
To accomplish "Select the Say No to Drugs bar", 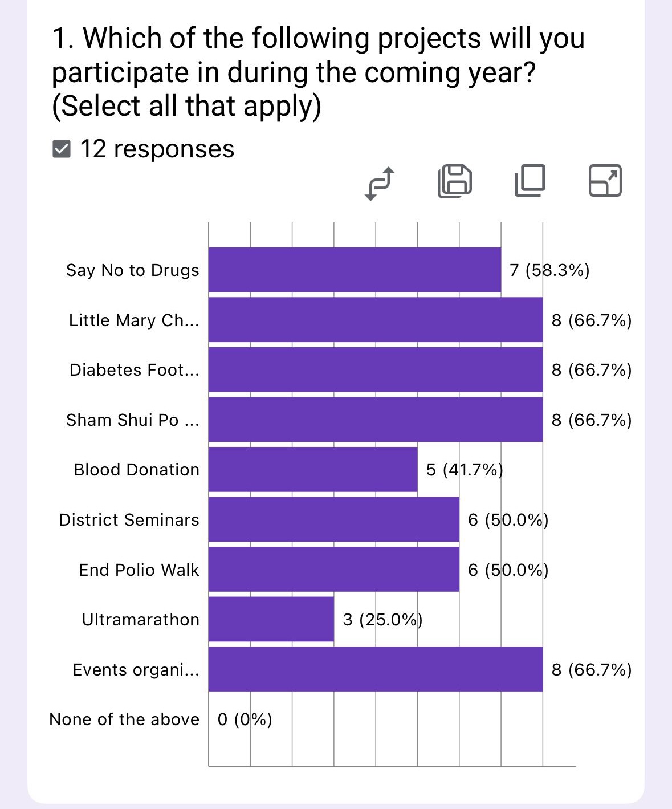I will pyautogui.click(x=355, y=270).
